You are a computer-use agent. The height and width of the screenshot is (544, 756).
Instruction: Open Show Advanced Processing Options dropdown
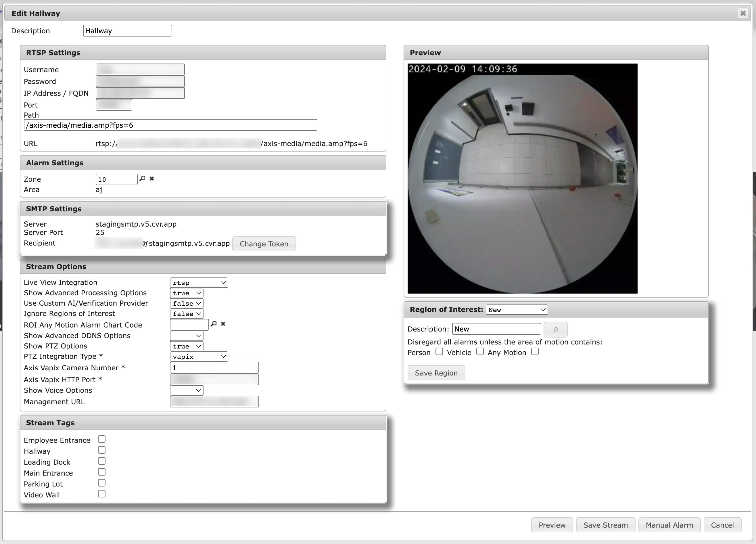[186, 293]
